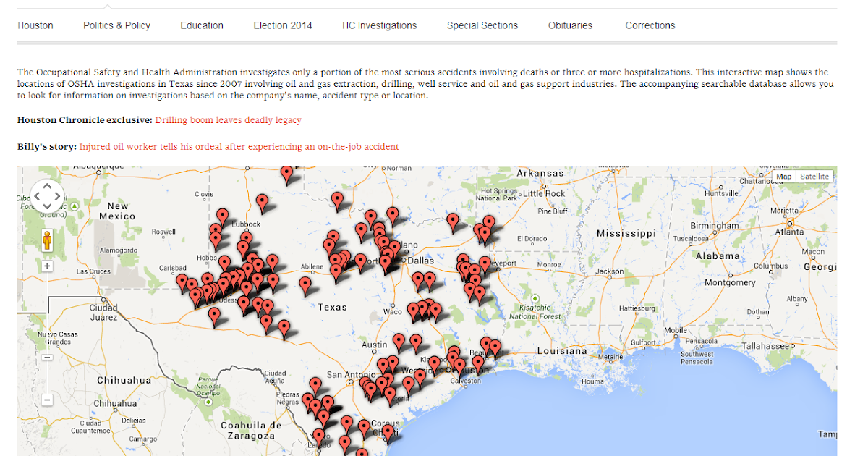The image size is (868, 456).
Task: Open 'Drilling boom leaves deadly legacy' article
Action: click(227, 119)
